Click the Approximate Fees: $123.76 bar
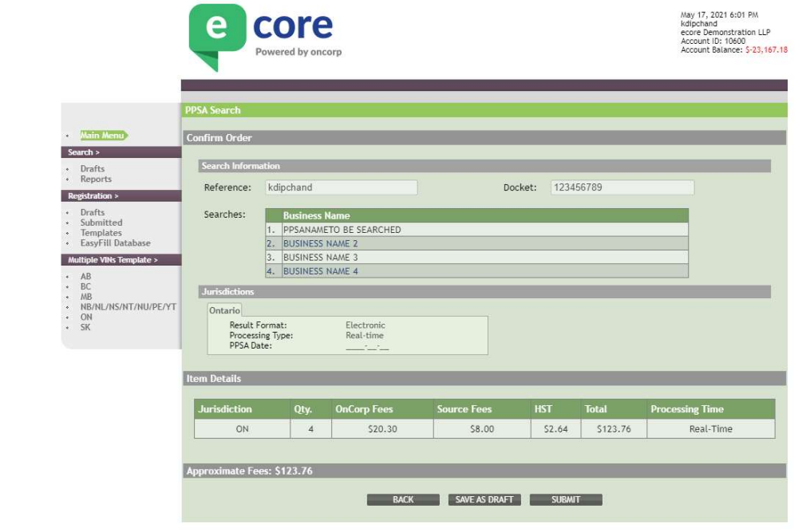 pyautogui.click(x=484, y=471)
